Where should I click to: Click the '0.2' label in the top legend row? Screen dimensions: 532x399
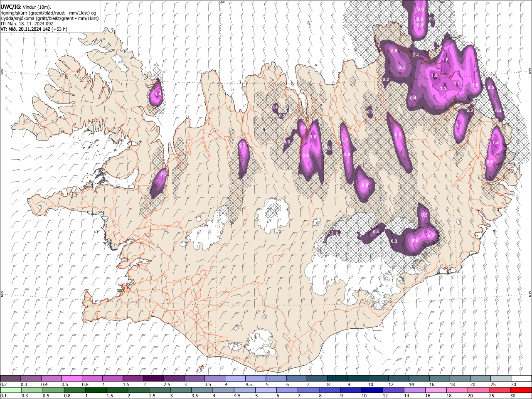[4, 384]
